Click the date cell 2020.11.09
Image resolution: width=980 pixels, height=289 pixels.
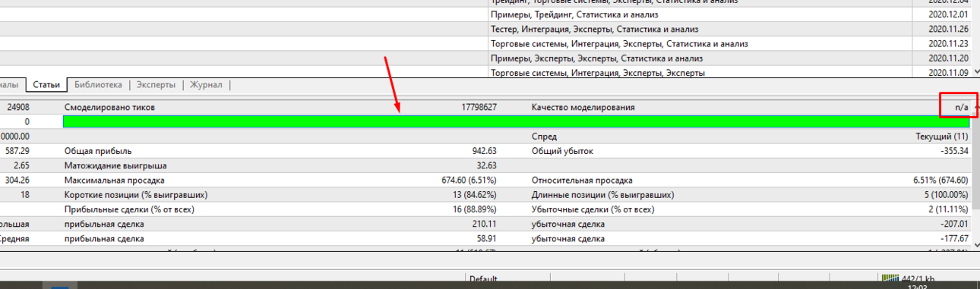tap(949, 73)
